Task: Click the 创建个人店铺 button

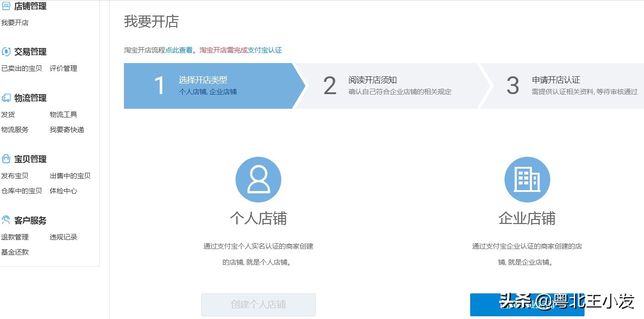Action: click(x=258, y=305)
